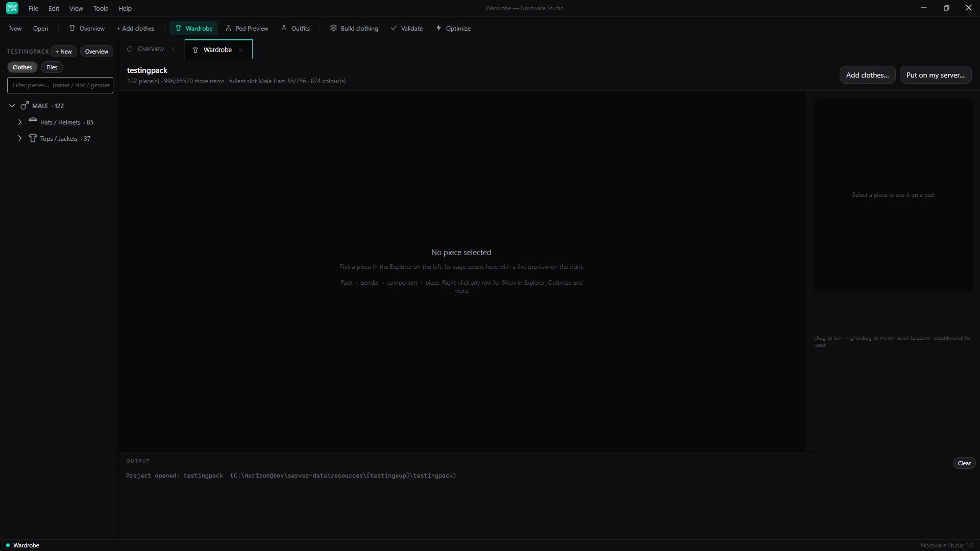The width and height of the screenshot is (980, 551).
Task: Focus the Filter pieces input field
Action: (x=60, y=85)
